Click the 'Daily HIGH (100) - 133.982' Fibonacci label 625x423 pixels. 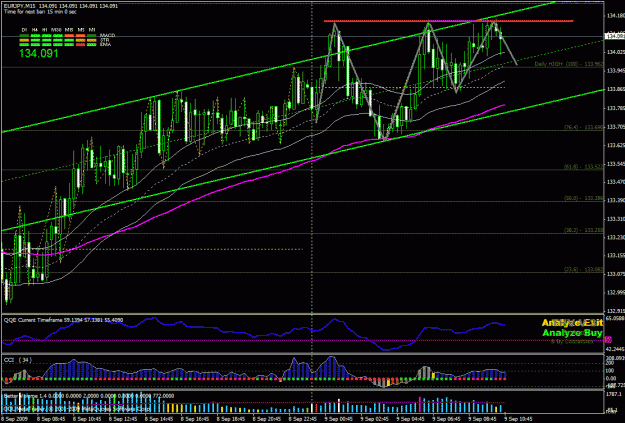569,64
